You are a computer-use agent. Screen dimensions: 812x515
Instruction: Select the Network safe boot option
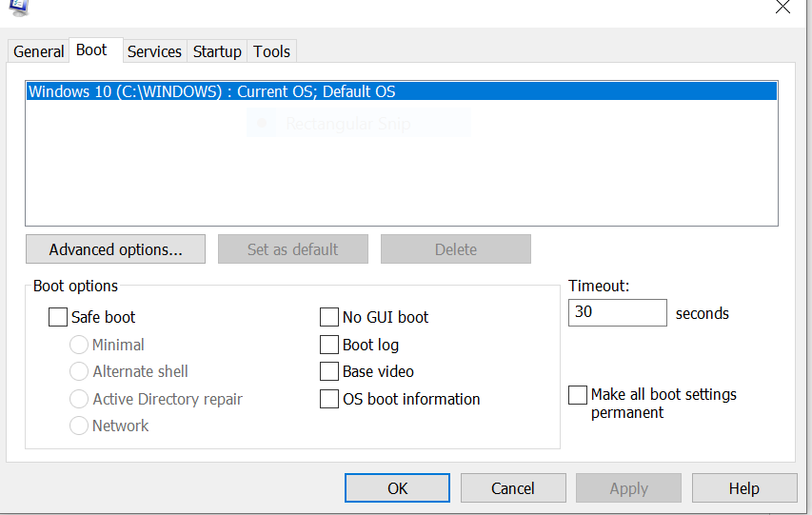click(79, 426)
